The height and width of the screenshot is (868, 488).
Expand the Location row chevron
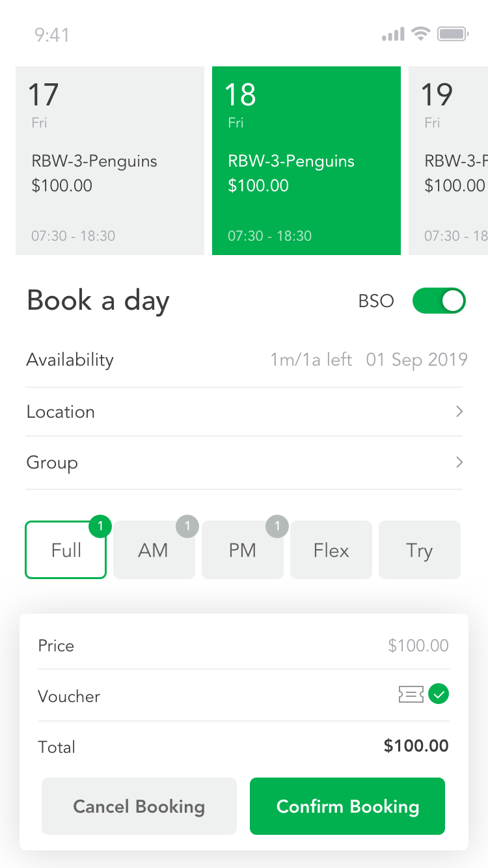point(459,411)
